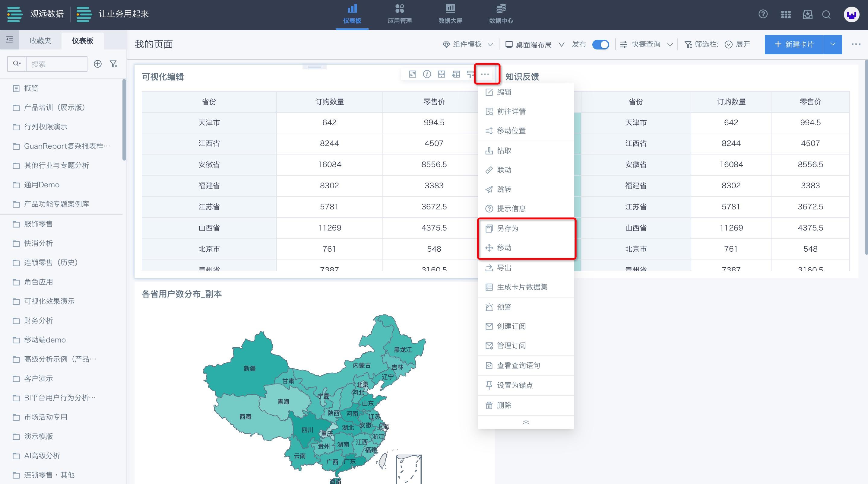Switch to the 仪表板 sidebar tab
The width and height of the screenshot is (868, 484).
[x=83, y=41]
